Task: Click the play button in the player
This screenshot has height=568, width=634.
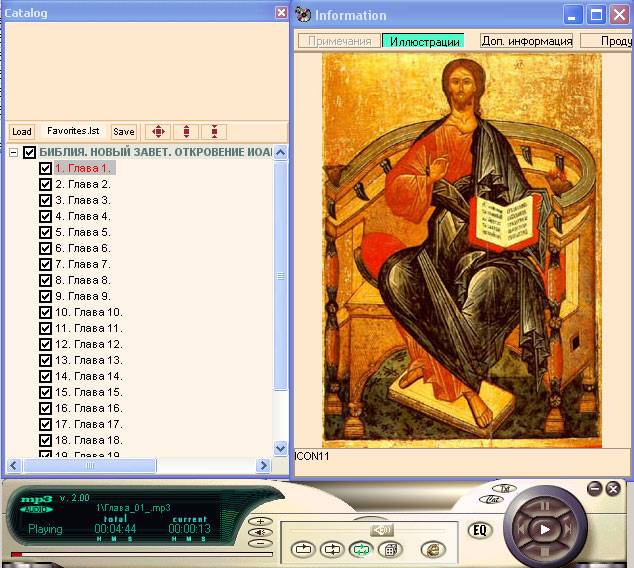Action: pyautogui.click(x=545, y=529)
